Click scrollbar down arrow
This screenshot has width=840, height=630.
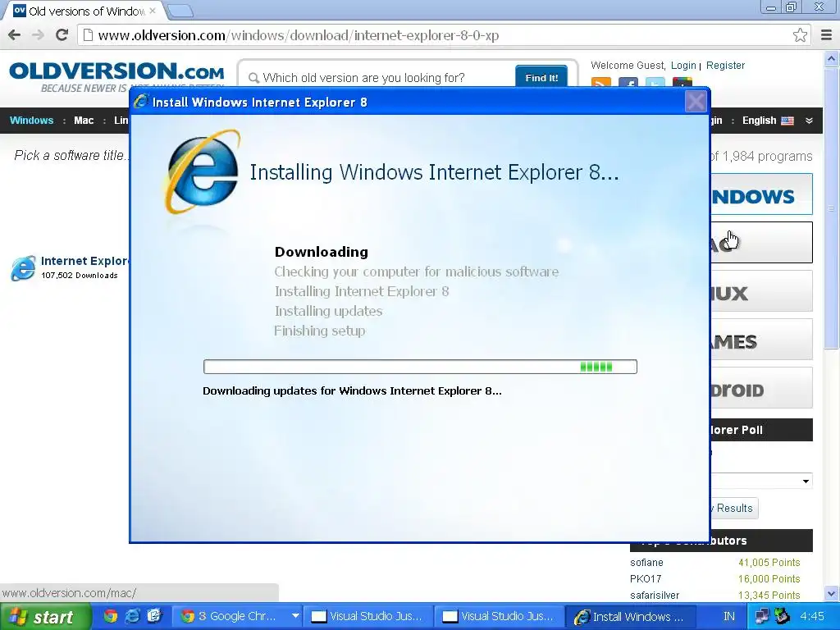[x=832, y=594]
